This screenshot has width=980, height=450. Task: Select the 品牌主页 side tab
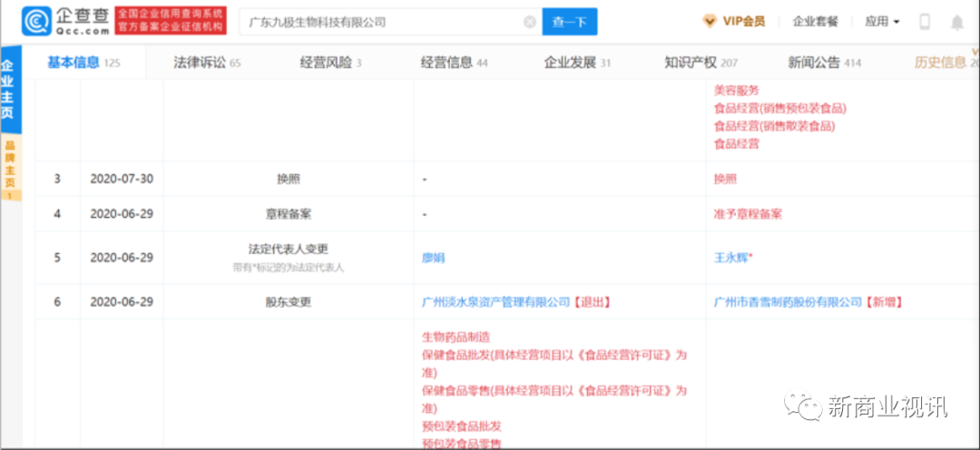(x=11, y=168)
